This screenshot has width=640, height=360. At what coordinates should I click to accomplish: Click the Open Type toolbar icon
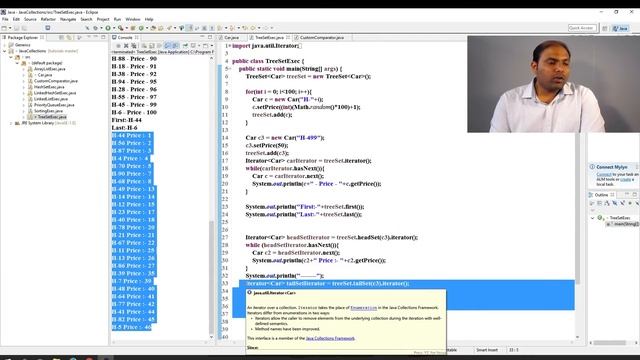153,28
